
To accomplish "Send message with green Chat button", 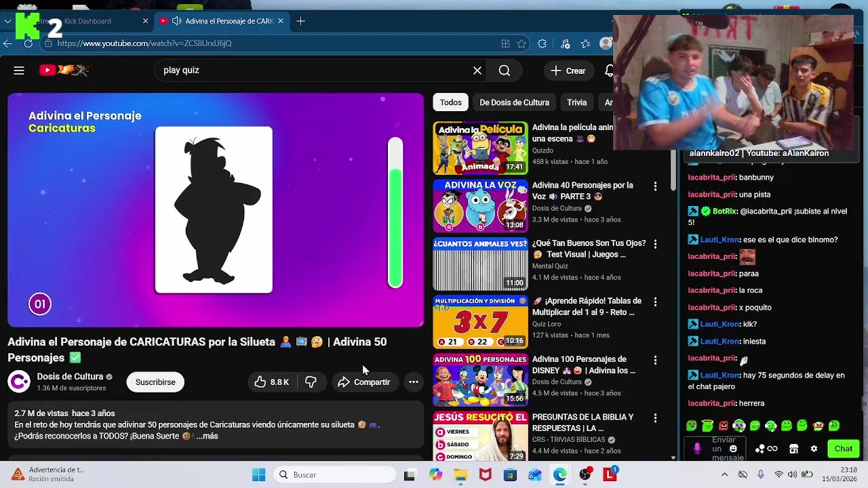I will pos(844,449).
